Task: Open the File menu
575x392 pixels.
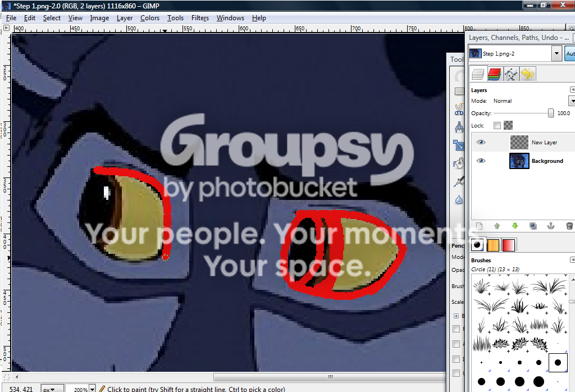Action: coord(11,18)
